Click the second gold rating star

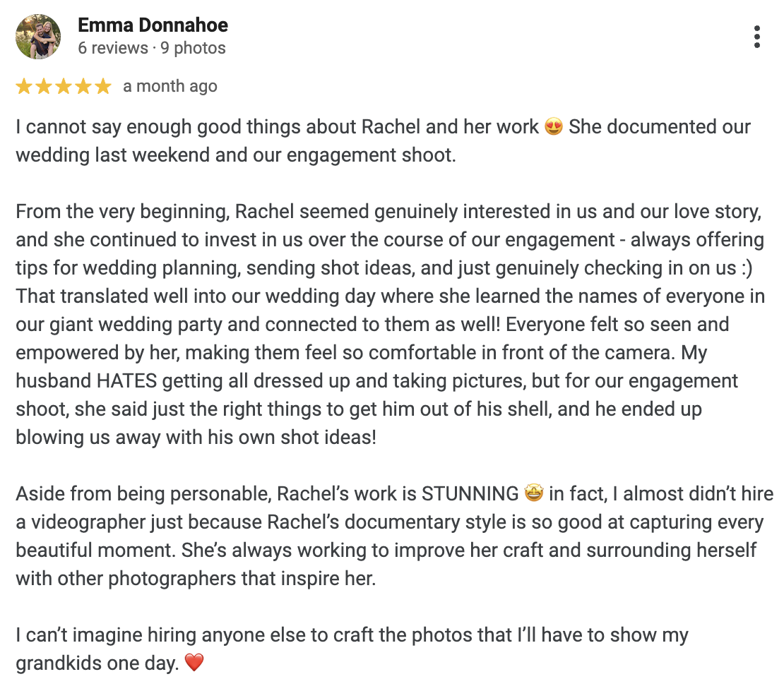click(x=44, y=86)
